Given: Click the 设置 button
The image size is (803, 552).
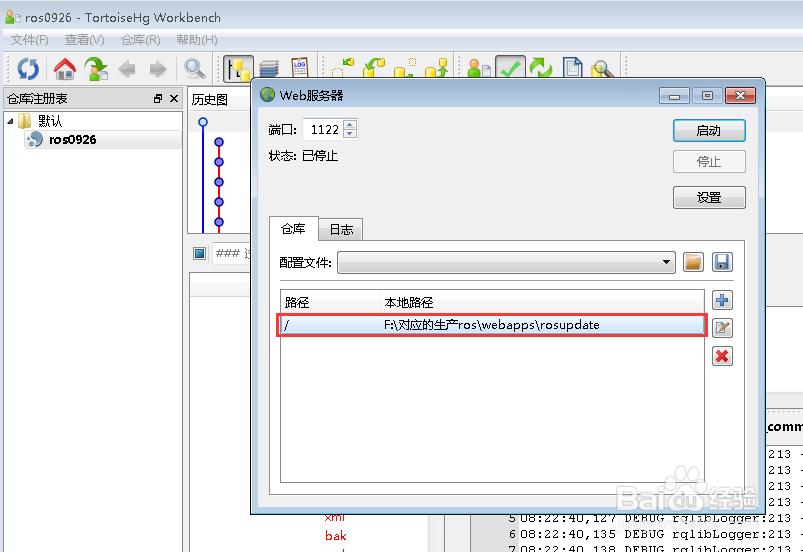Looking at the screenshot, I should pyautogui.click(x=709, y=198).
